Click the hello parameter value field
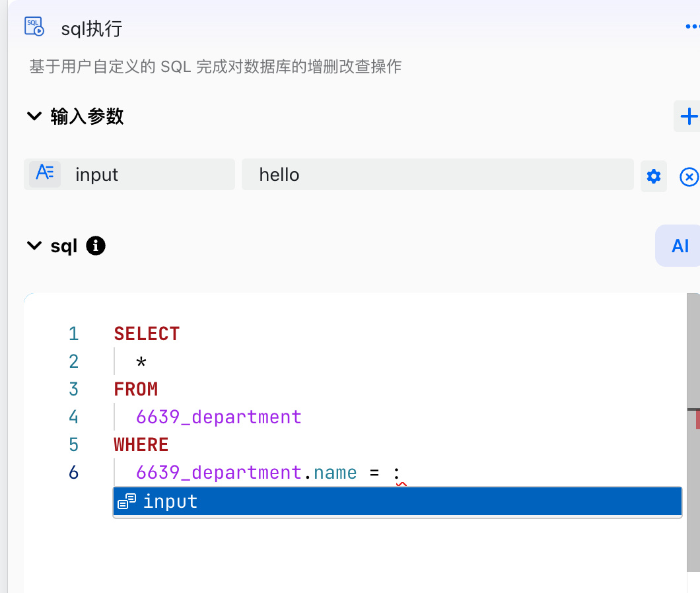The image size is (700, 593). (x=437, y=174)
